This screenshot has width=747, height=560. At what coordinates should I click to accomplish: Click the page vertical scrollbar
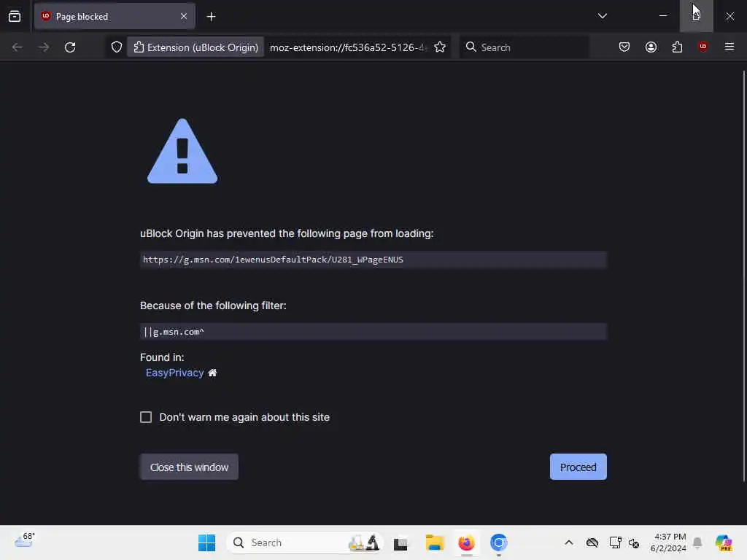click(743, 276)
